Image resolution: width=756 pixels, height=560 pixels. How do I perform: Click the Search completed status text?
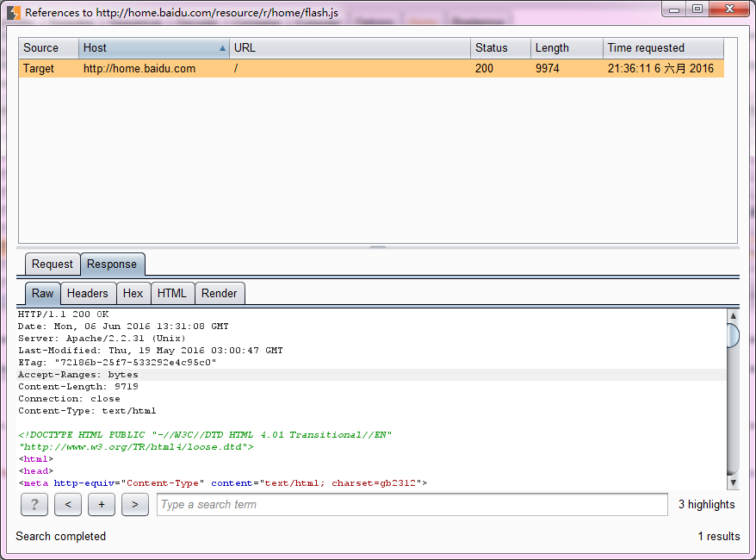click(61, 537)
